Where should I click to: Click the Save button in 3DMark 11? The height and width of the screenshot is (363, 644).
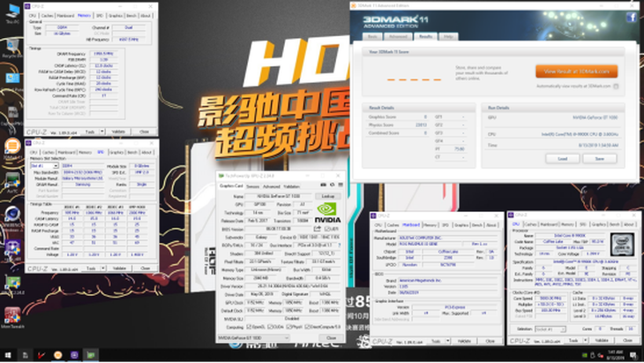point(599,159)
